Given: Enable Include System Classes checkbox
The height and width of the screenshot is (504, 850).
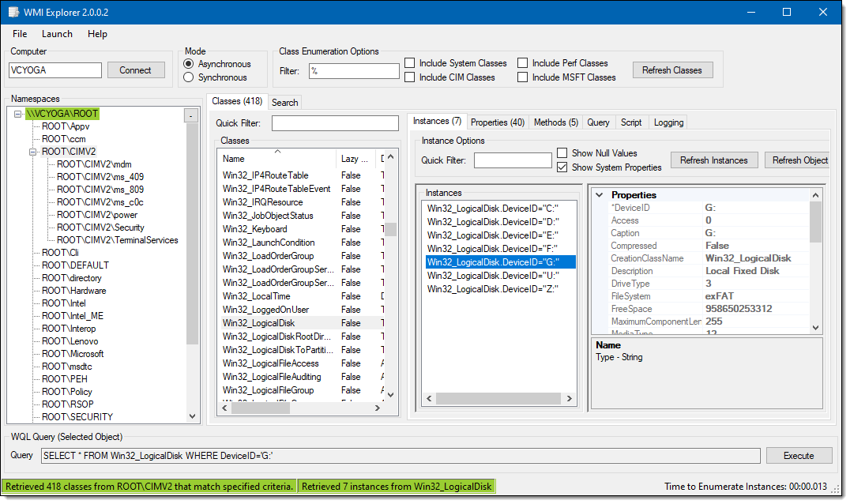Looking at the screenshot, I should coord(410,63).
